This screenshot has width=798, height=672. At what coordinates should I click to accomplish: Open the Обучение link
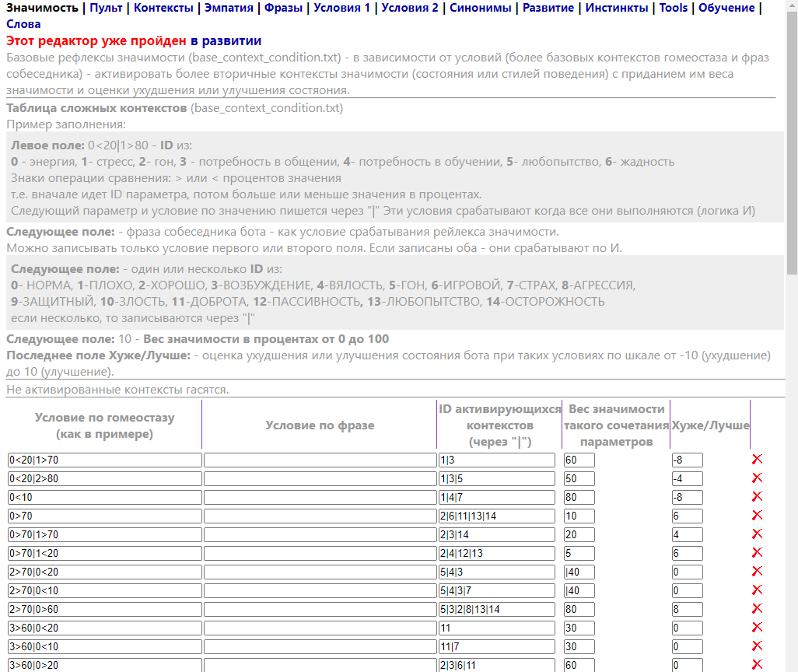click(726, 8)
